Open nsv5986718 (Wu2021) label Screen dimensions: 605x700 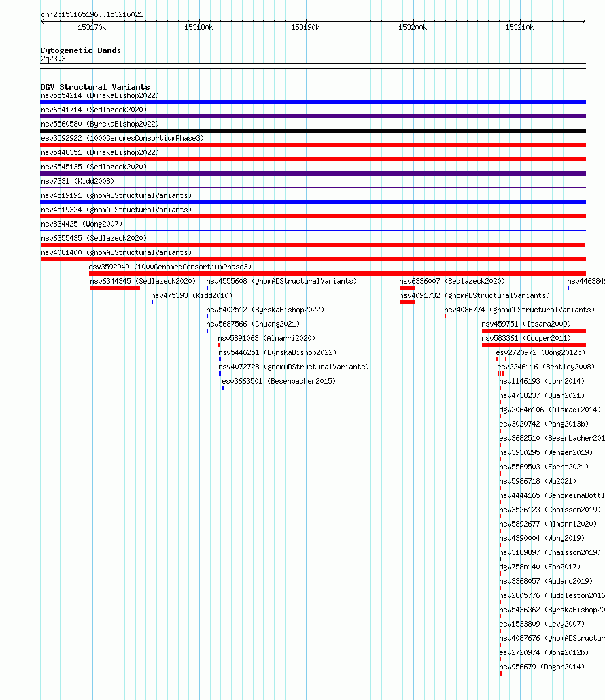point(538,481)
